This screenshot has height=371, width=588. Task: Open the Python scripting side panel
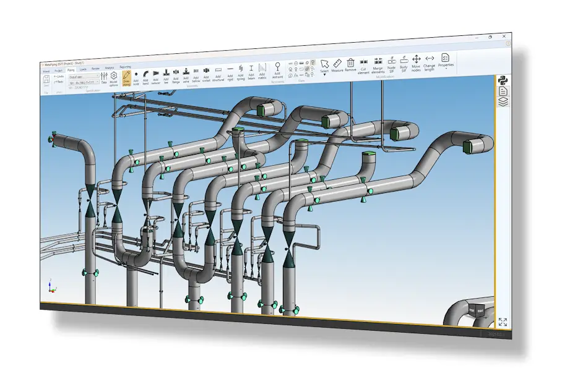[x=503, y=80]
